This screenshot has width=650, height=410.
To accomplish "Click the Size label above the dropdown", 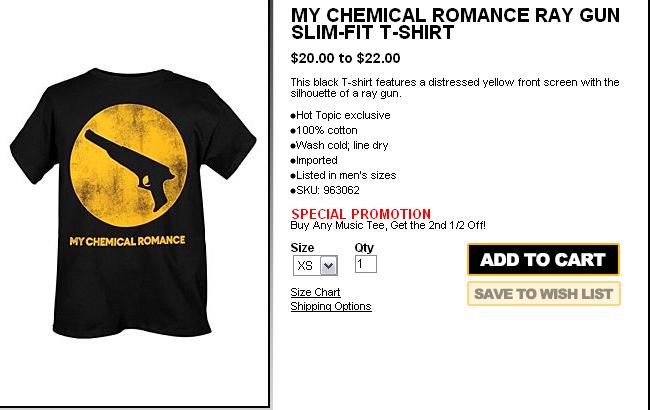I will (302, 248).
